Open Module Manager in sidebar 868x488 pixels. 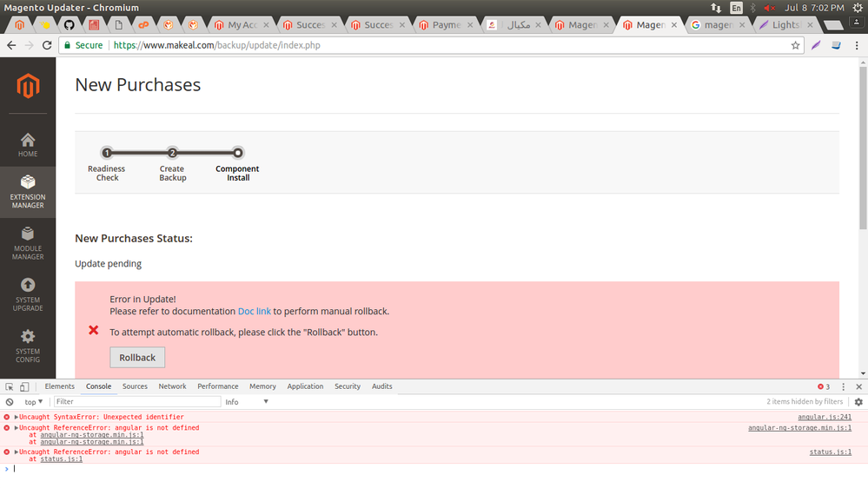coord(28,243)
